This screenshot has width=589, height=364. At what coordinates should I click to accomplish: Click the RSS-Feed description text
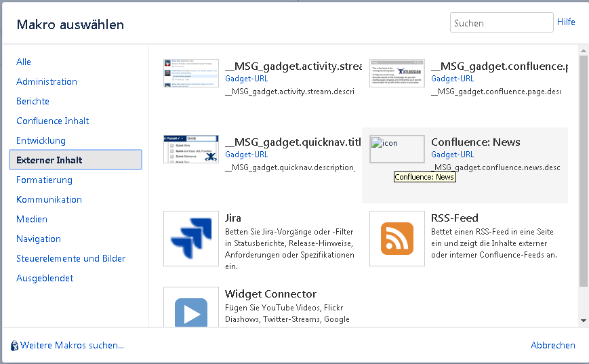coord(494,243)
